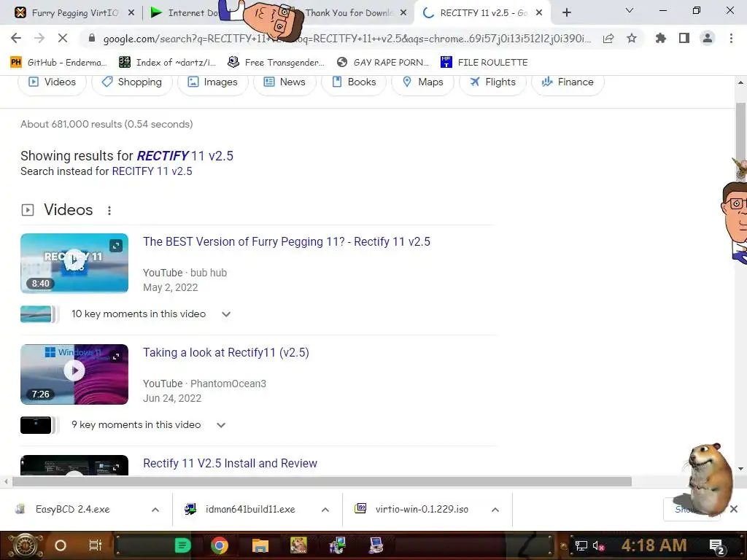Screen dimensions: 747x560
Task: Filter results by Books
Action: pos(354,82)
